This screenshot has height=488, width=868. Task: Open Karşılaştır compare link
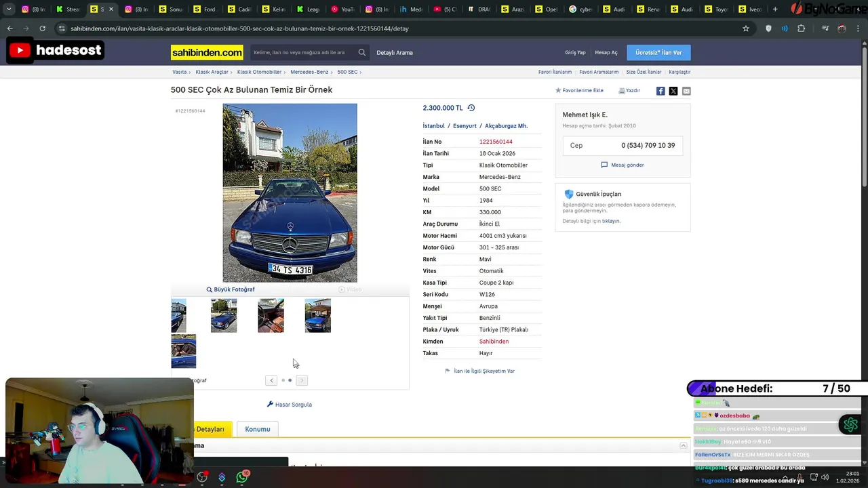679,72
